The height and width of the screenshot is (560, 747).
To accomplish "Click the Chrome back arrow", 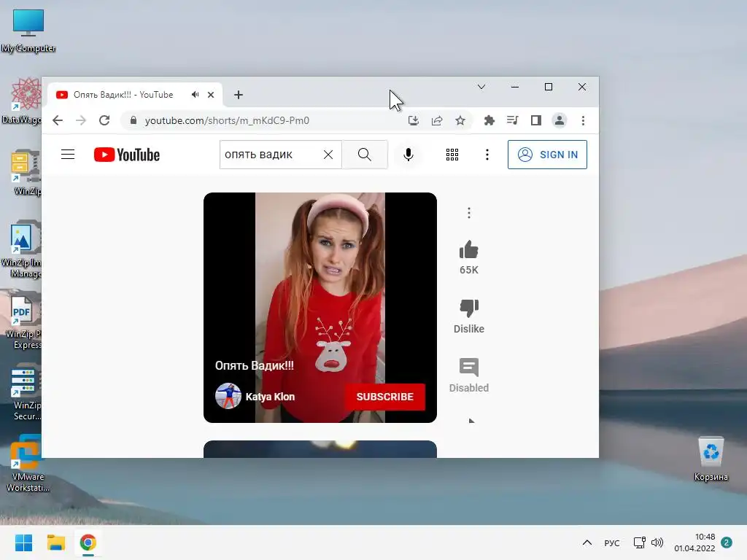I will tap(58, 120).
